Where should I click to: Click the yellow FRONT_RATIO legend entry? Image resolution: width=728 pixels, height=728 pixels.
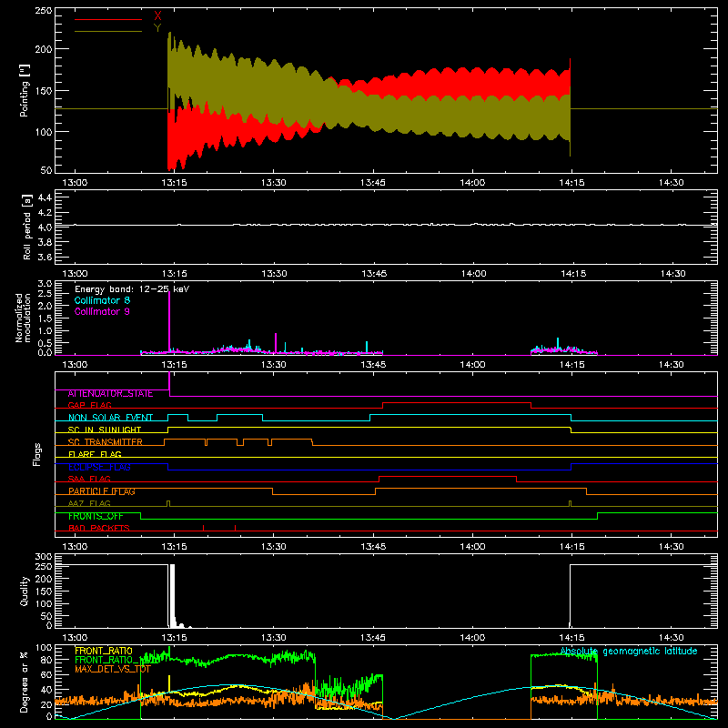tap(104, 651)
